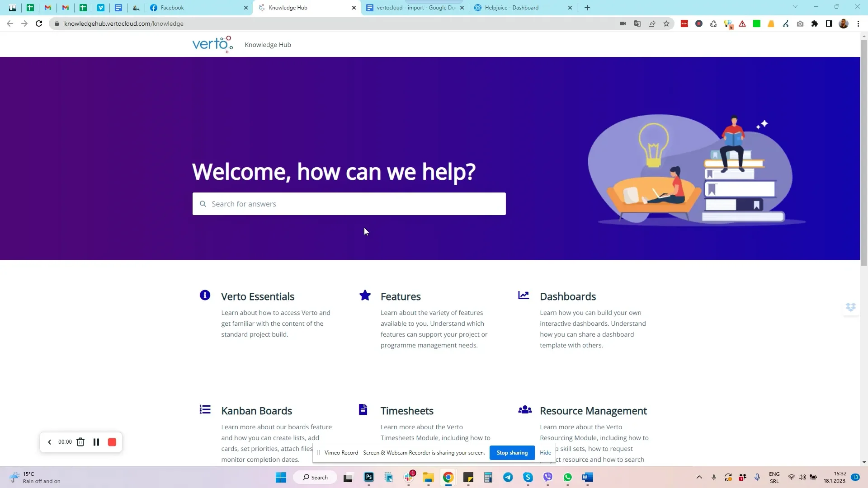Viewport: 868px width, 488px height.
Task: Click the Verto logo in the header
Action: 212,44
